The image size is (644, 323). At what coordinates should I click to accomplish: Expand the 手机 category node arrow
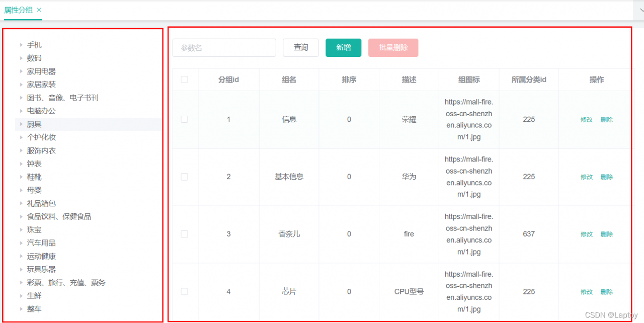point(21,45)
